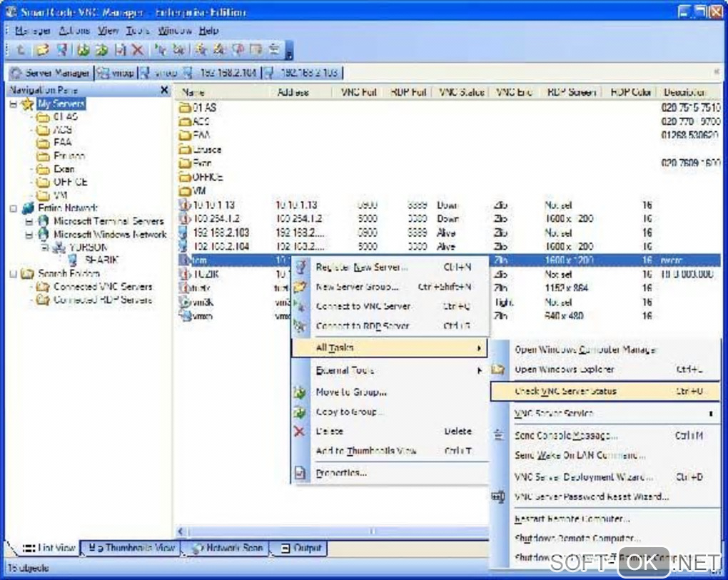The width and height of the screenshot is (728, 580).
Task: Open the VNC Server Service submenu arrow
Action: [x=711, y=414]
